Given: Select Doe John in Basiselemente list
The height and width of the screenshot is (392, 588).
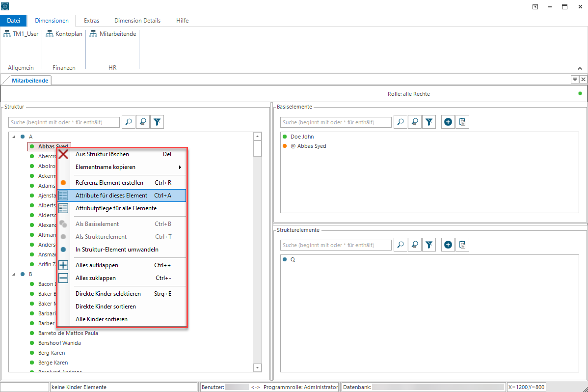Looking at the screenshot, I should point(302,137).
